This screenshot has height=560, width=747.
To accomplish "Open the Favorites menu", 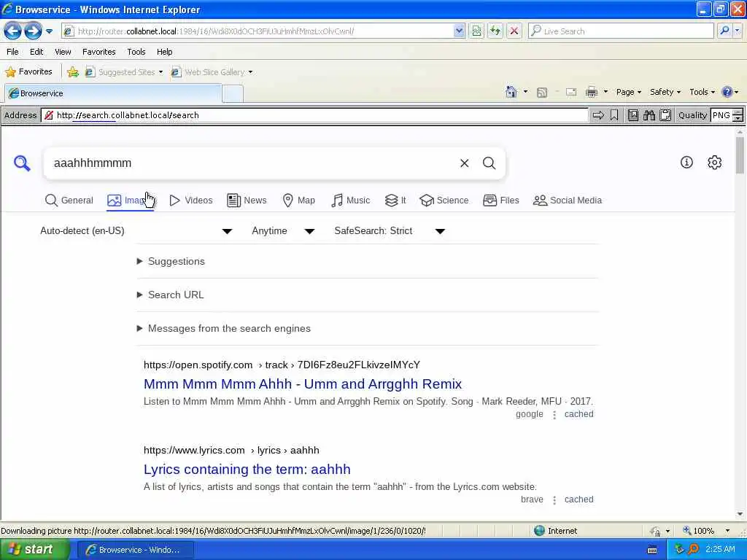I will (98, 52).
